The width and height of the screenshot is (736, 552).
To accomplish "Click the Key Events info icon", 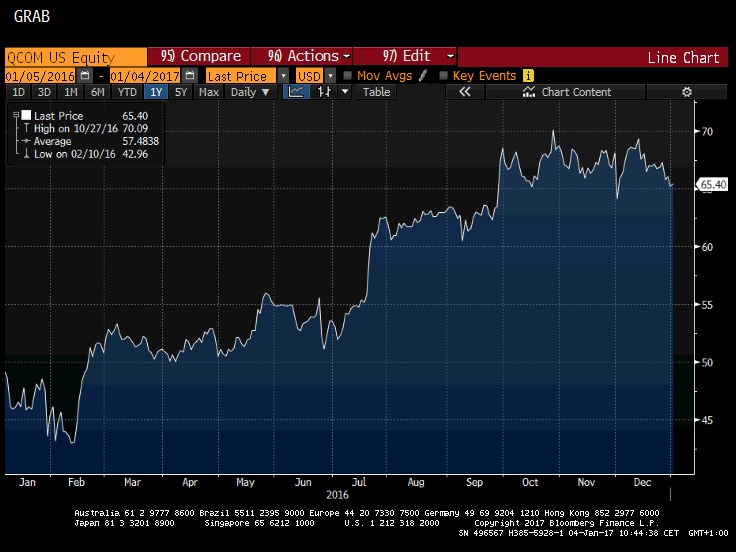I will coord(528,75).
